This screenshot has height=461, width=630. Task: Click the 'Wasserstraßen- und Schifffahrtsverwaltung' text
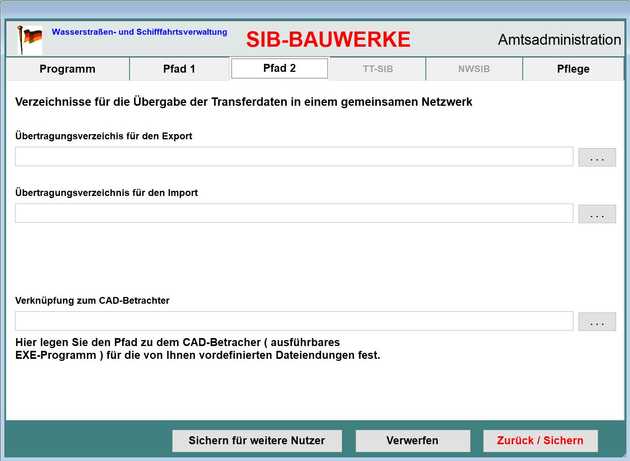point(139,32)
